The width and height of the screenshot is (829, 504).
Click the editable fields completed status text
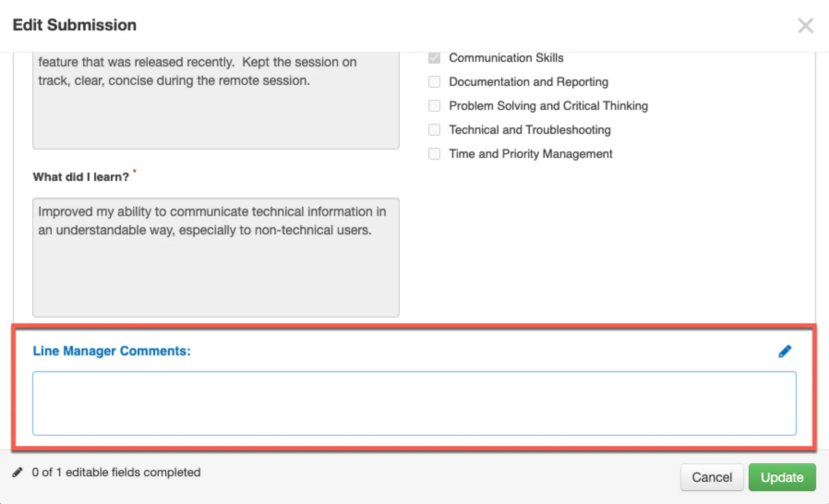tap(116, 472)
